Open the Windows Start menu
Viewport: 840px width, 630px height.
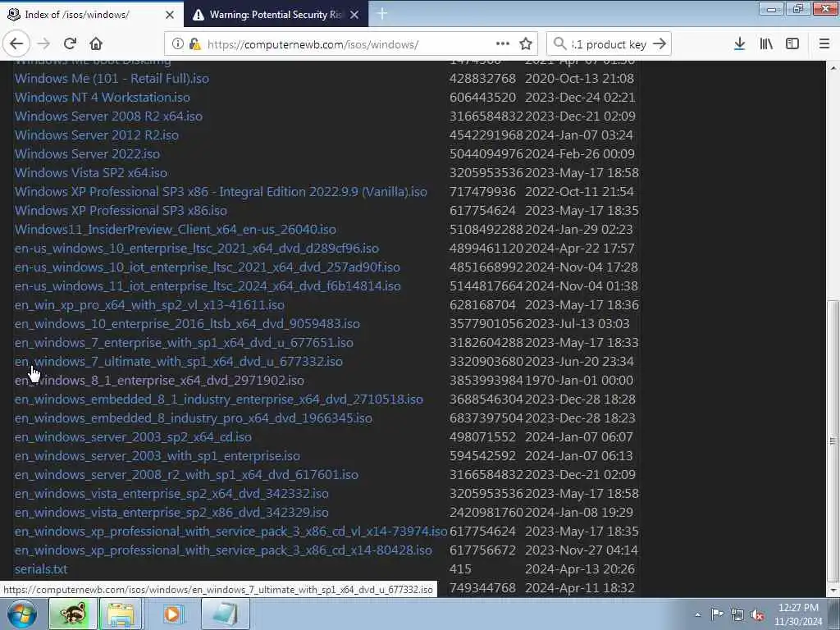point(22,614)
